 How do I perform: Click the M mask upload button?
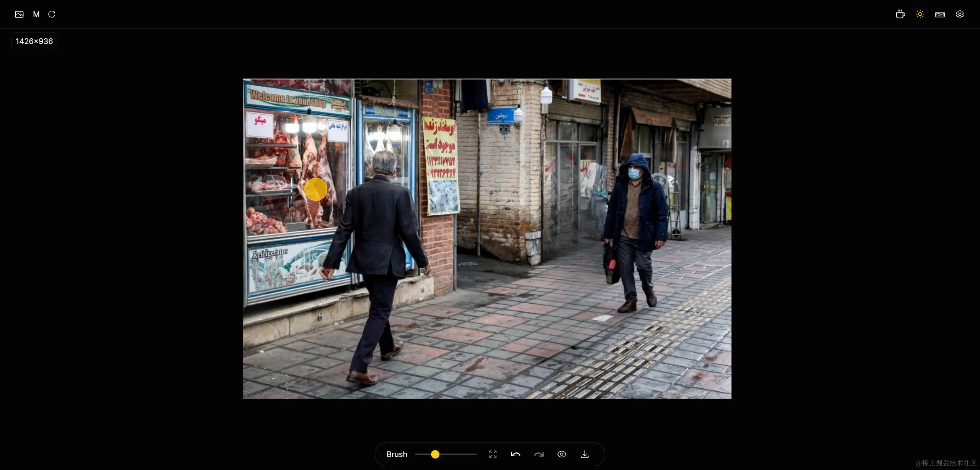pos(36,14)
